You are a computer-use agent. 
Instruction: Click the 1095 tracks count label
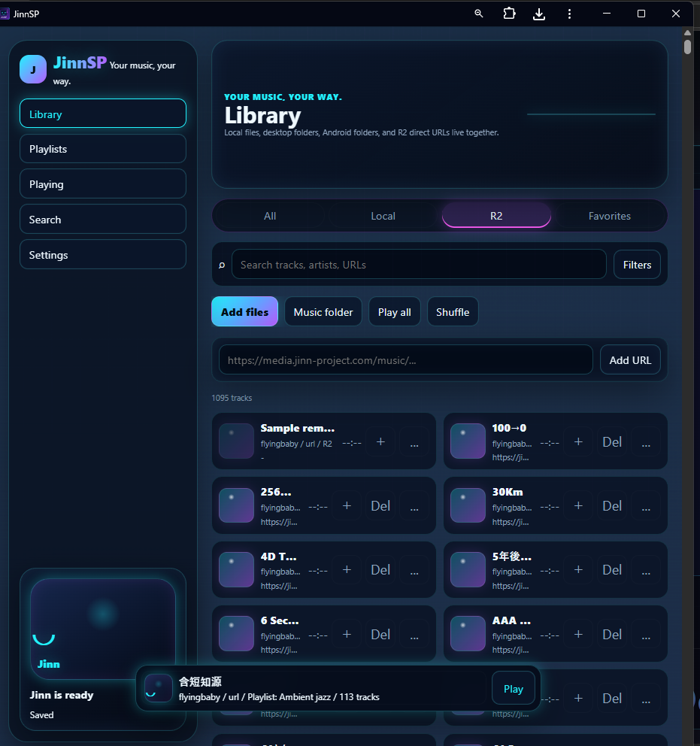(x=232, y=398)
